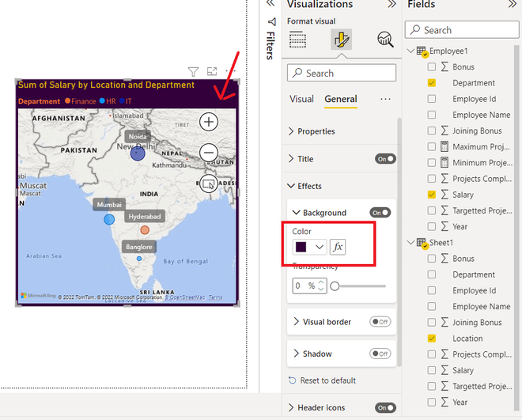Click the map zoom in plus button

pos(209,122)
